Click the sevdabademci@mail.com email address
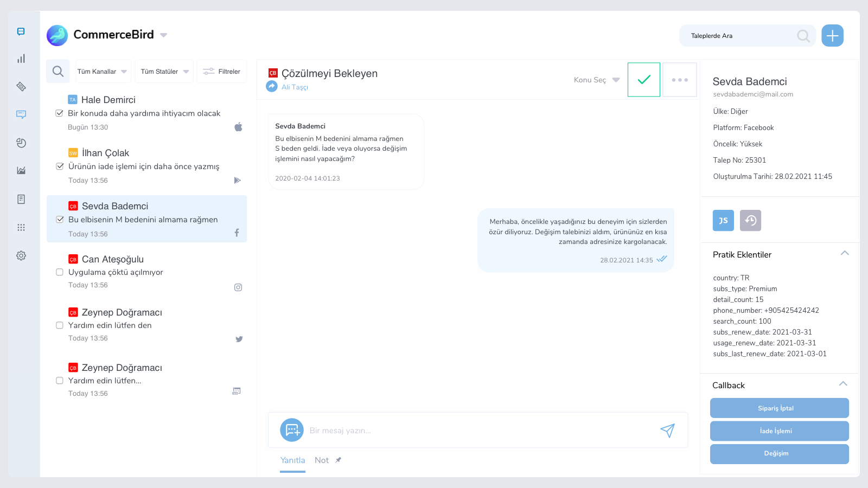 (x=753, y=94)
